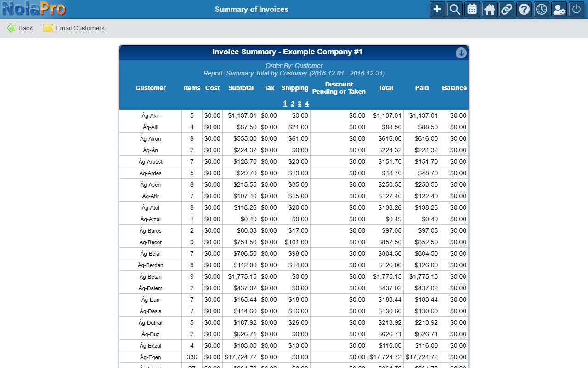The height and width of the screenshot is (368, 588).
Task: Click the $1,775.15 subtotal for Ág-Betan
Action: coord(242,276)
